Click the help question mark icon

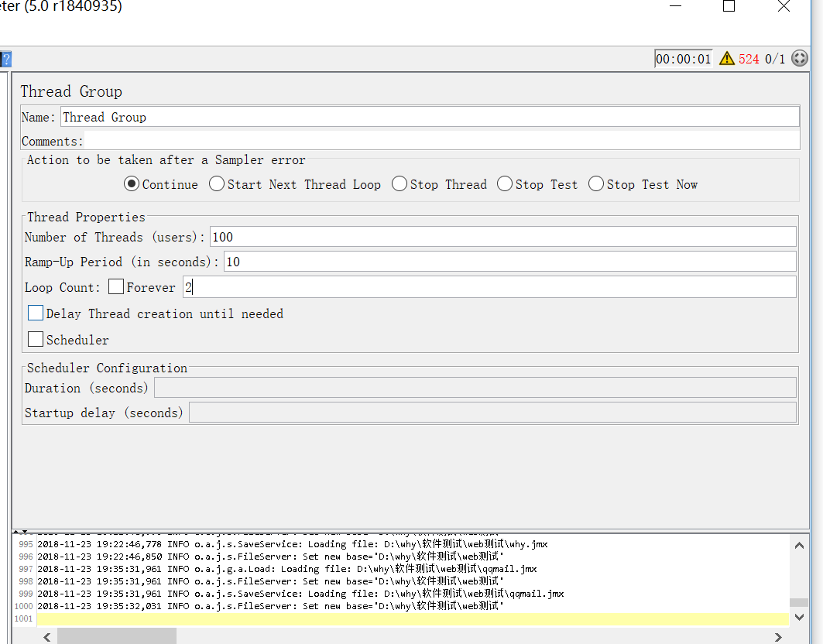[5, 59]
